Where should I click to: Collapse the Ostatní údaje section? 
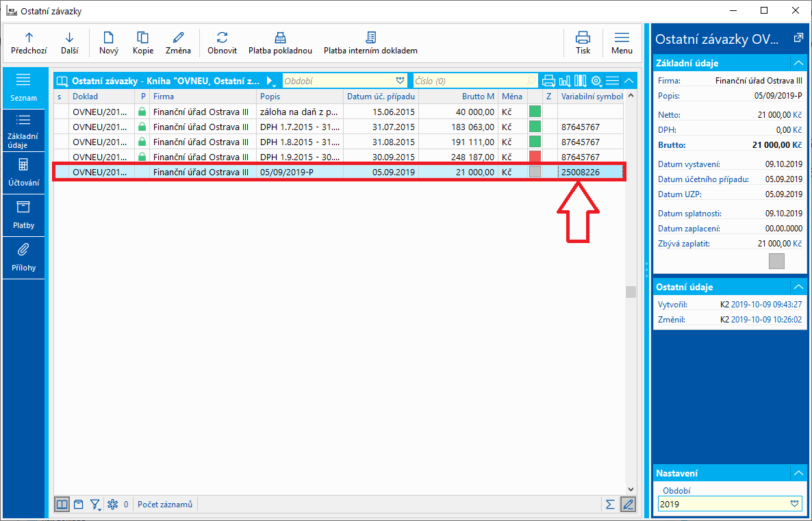click(798, 287)
